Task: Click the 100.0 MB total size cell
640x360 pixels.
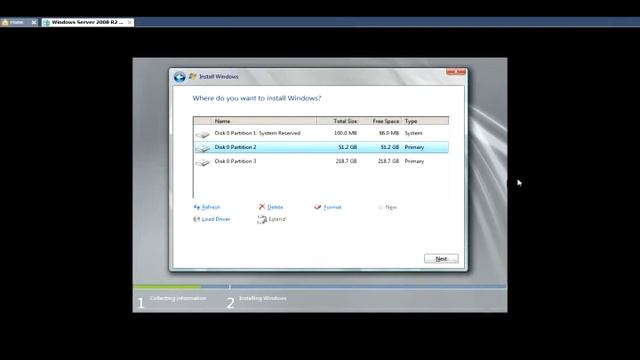Action: point(345,133)
